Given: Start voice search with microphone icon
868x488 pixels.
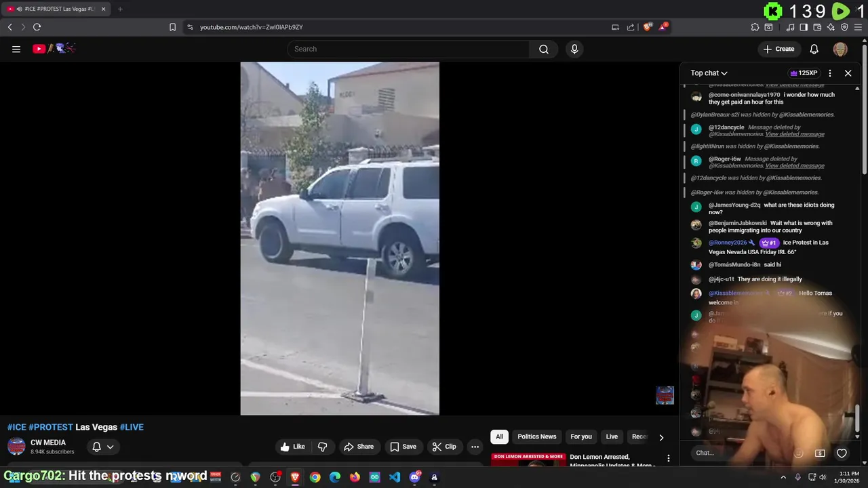Looking at the screenshot, I should click(x=574, y=49).
